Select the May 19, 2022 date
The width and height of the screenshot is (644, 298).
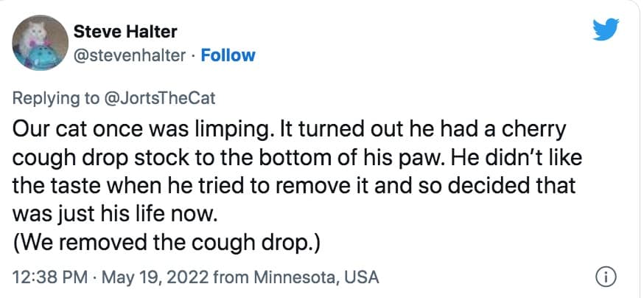pos(155,278)
